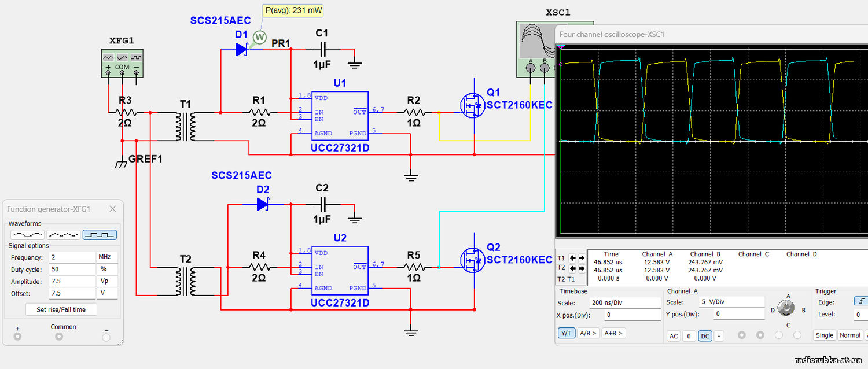Select the sine waveform button
868x369 pixels.
point(28,235)
